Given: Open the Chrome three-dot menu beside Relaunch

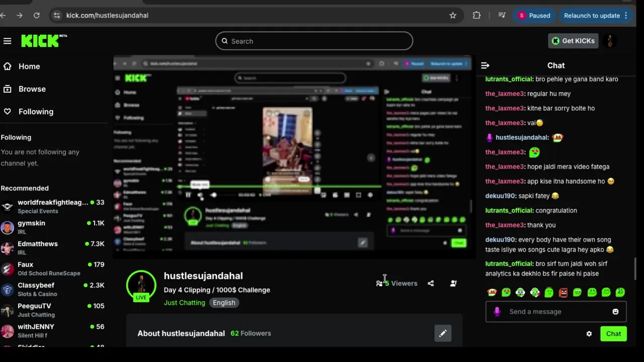Looking at the screenshot, I should [x=626, y=16].
